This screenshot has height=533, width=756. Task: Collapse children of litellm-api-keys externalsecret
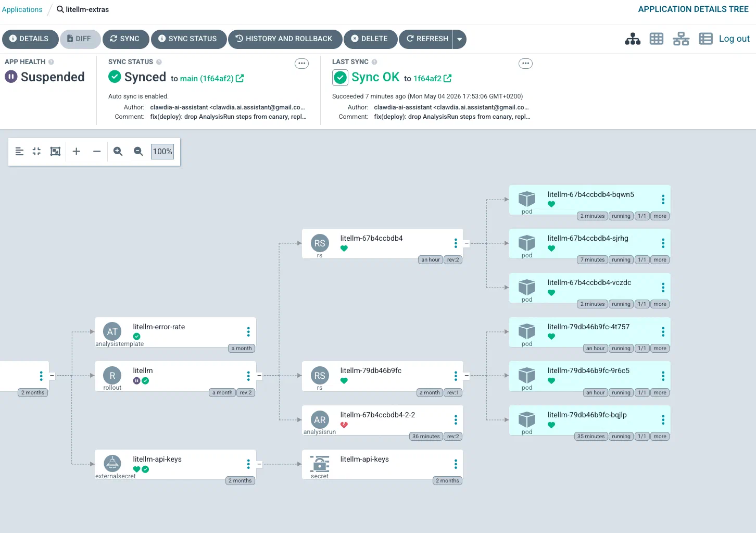[x=259, y=464]
